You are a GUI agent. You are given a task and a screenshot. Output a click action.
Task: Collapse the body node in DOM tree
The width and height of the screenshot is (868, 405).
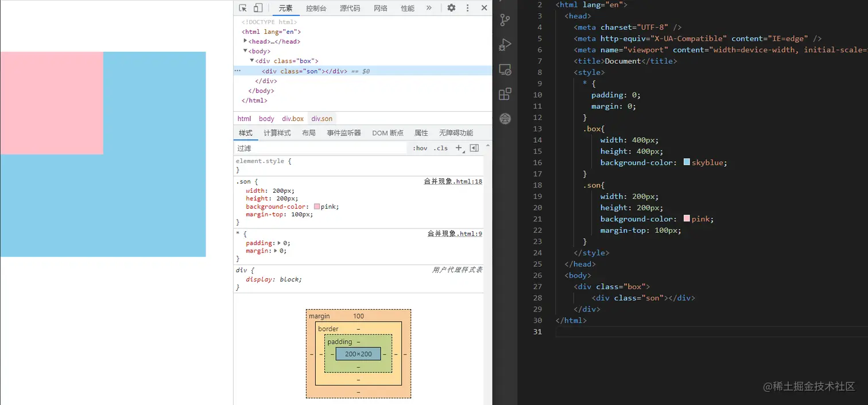[x=246, y=51]
